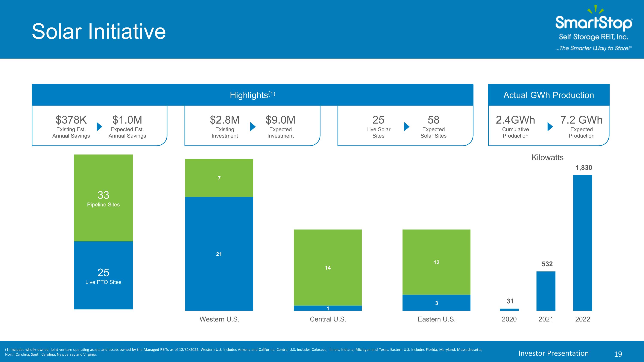Click the 31 data label

tap(510, 301)
